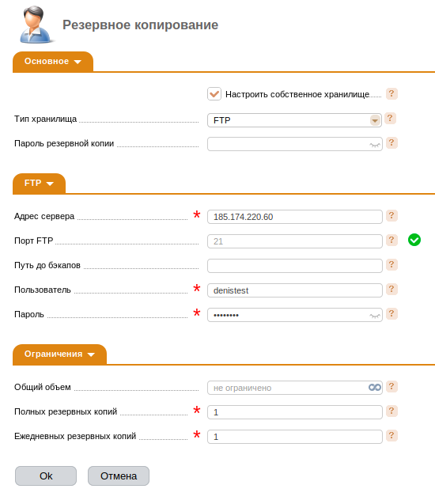Screen dimensions: 435x504
Task: Show backup password with eye toggle
Action: (375, 146)
